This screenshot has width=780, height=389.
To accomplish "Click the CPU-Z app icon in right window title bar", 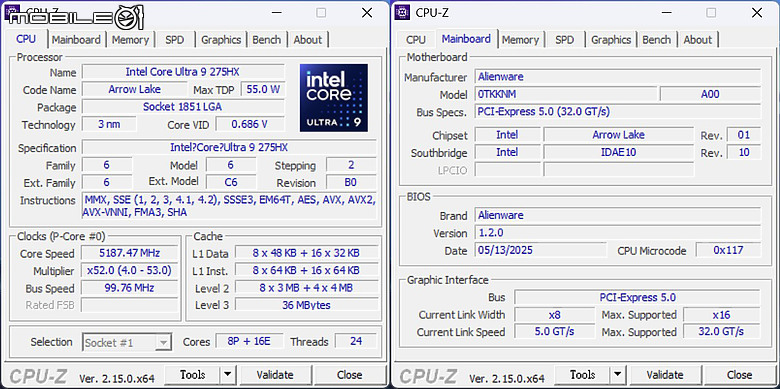I will tap(402, 12).
